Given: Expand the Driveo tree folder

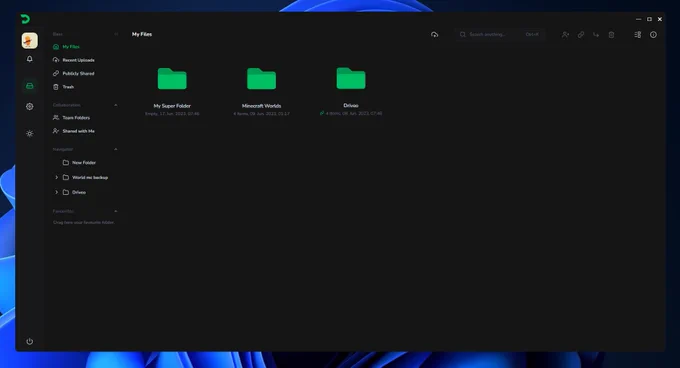Looking at the screenshot, I should [56, 192].
